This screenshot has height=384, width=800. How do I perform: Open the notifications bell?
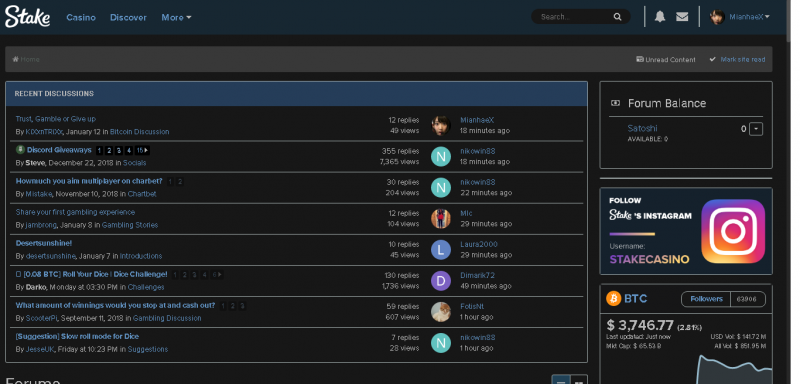click(x=660, y=17)
